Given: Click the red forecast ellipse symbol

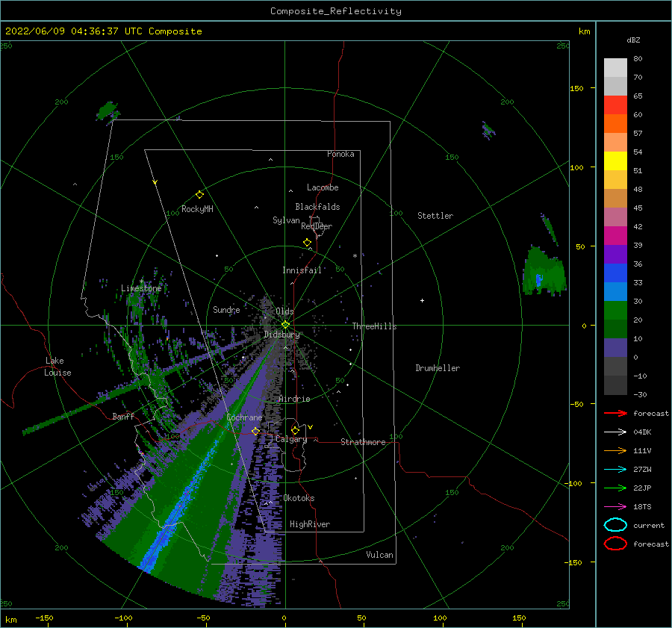Looking at the screenshot, I should (615, 544).
